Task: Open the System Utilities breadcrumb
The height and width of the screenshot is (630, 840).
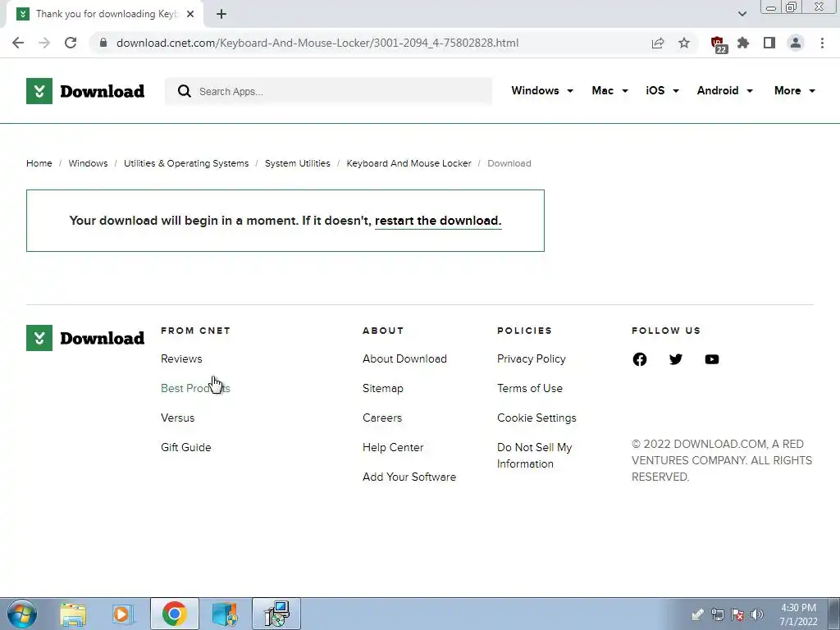Action: [x=297, y=163]
